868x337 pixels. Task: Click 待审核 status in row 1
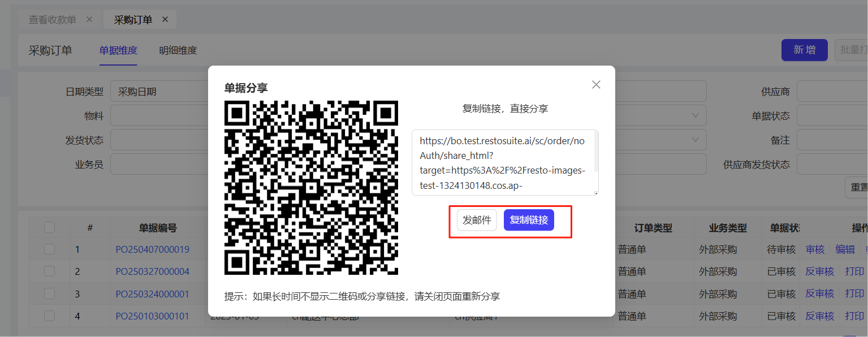pyautogui.click(x=781, y=249)
